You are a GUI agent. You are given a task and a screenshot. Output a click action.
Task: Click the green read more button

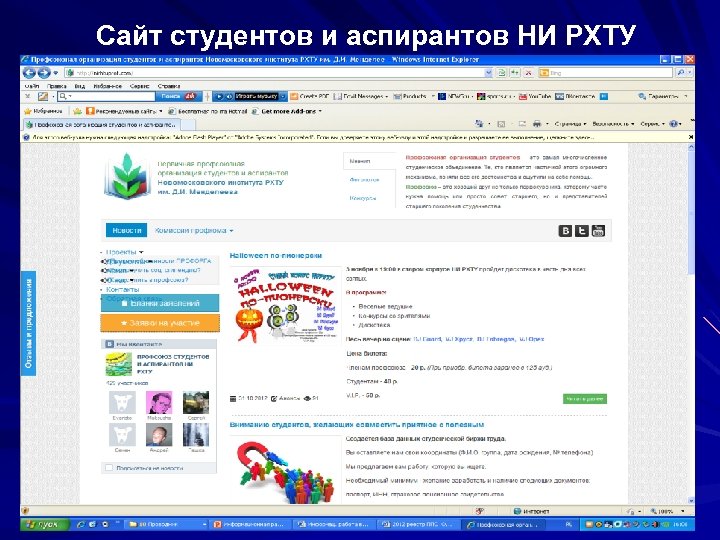click(585, 399)
